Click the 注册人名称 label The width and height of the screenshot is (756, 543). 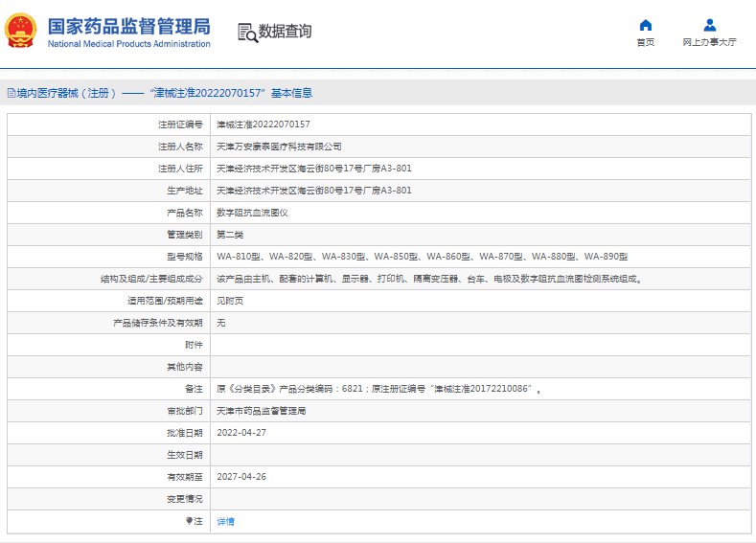click(180, 147)
